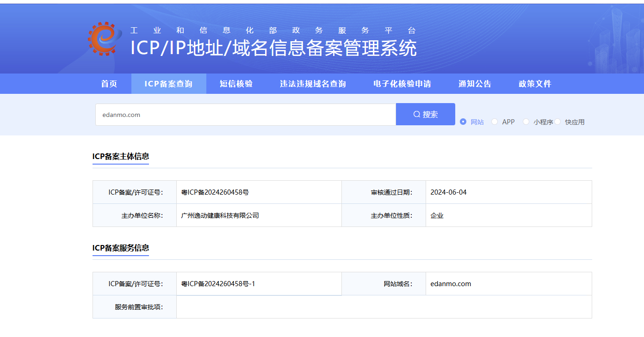The height and width of the screenshot is (337, 644).
Task: Click the 服务前置审批项 label cell
Action: [135, 307]
